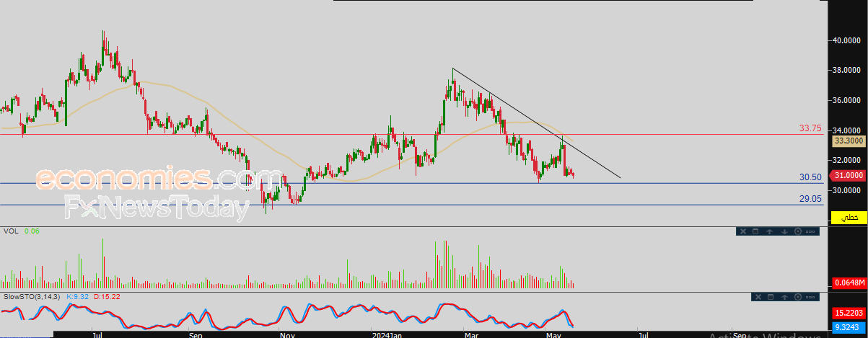The width and height of the screenshot is (868, 338).
Task: Close the SlowSTO indicator panel
Action: coord(758,297)
